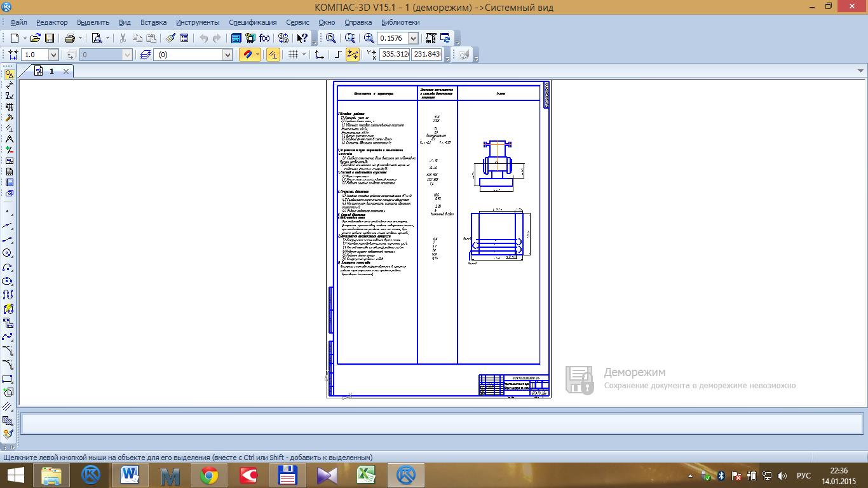
Task: Click the РУС language indicator
Action: coord(803,475)
